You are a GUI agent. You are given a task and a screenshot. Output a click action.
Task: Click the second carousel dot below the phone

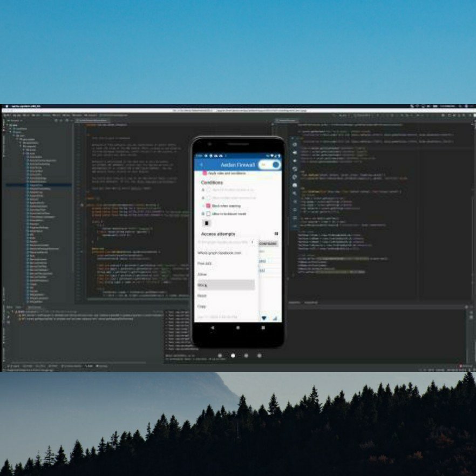[x=233, y=355]
